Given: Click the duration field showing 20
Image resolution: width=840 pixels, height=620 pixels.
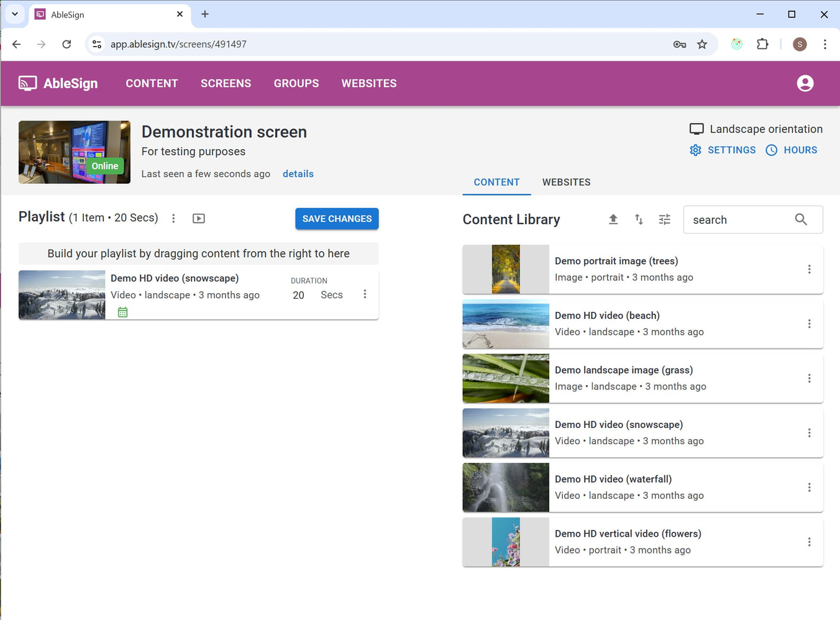Looking at the screenshot, I should [299, 295].
